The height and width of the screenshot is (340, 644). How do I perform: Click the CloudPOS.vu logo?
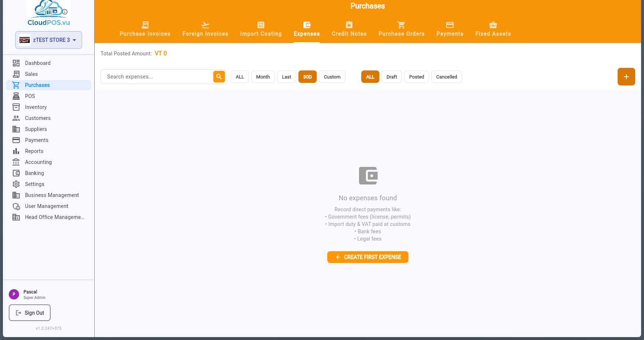[48, 13]
